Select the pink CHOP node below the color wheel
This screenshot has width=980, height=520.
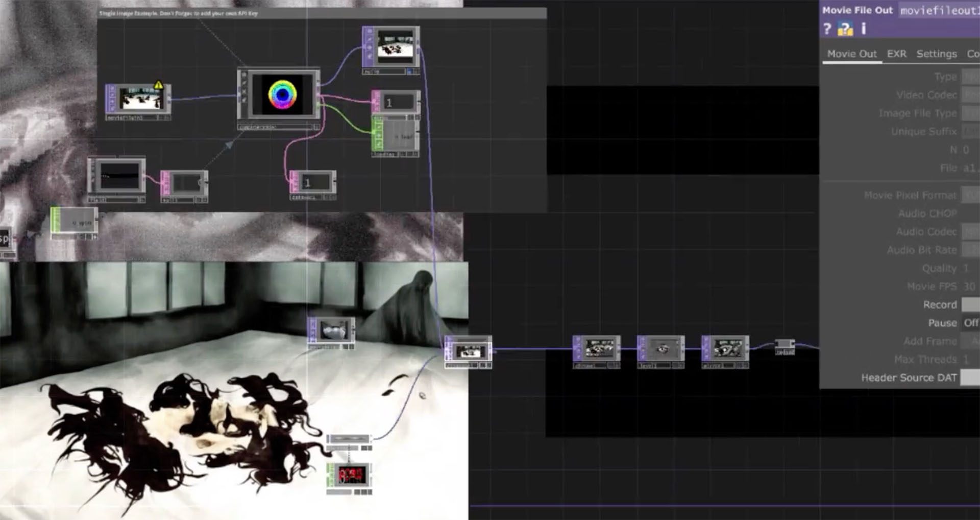click(x=313, y=183)
